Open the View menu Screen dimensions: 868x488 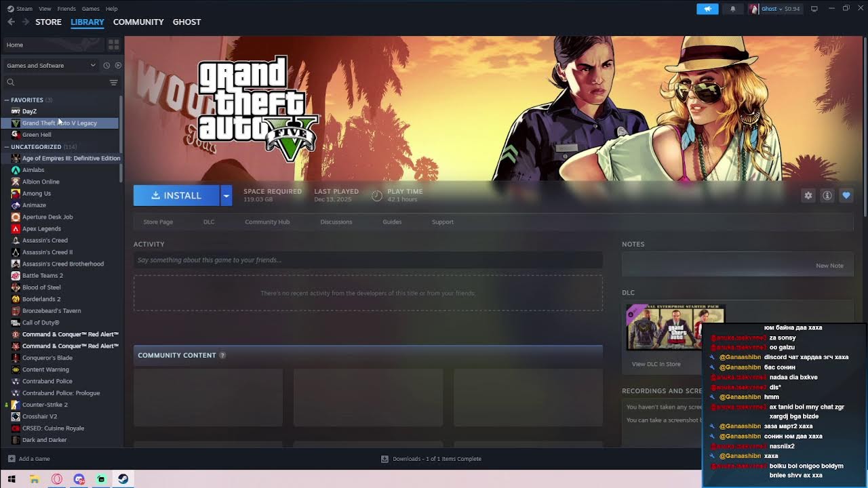point(45,9)
